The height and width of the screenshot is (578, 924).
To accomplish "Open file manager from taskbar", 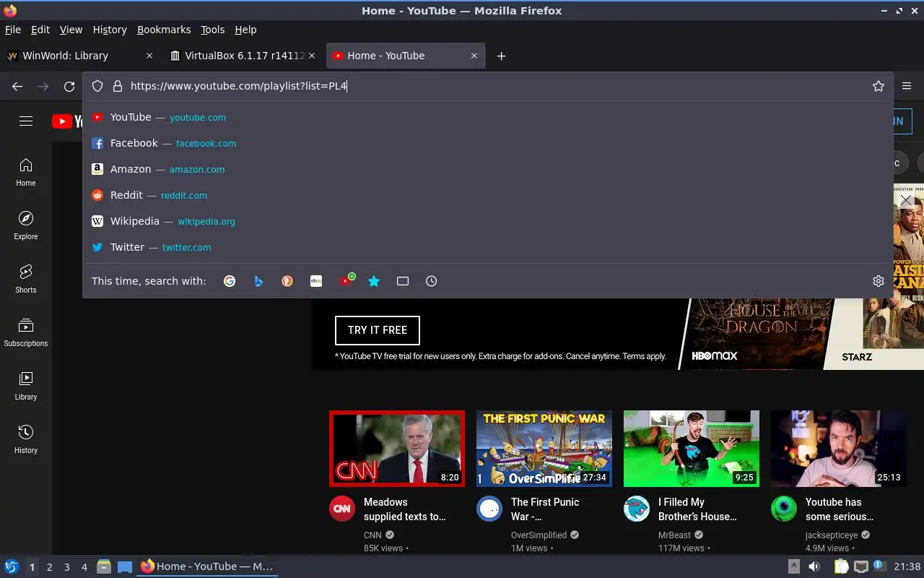I will [104, 566].
